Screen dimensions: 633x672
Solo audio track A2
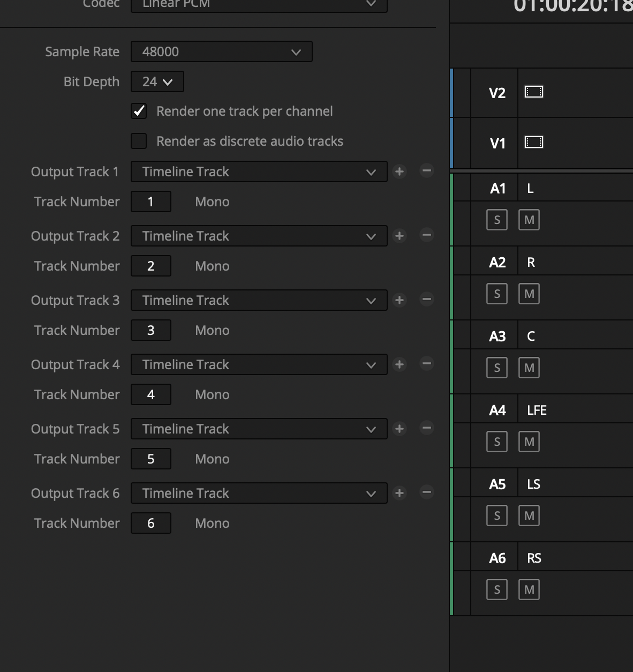(497, 294)
